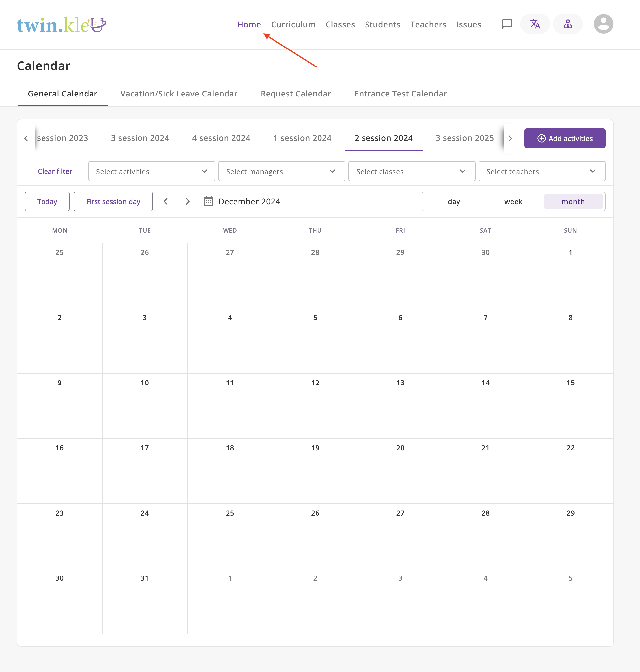
Task: Expand the Select activities dropdown
Action: (151, 171)
